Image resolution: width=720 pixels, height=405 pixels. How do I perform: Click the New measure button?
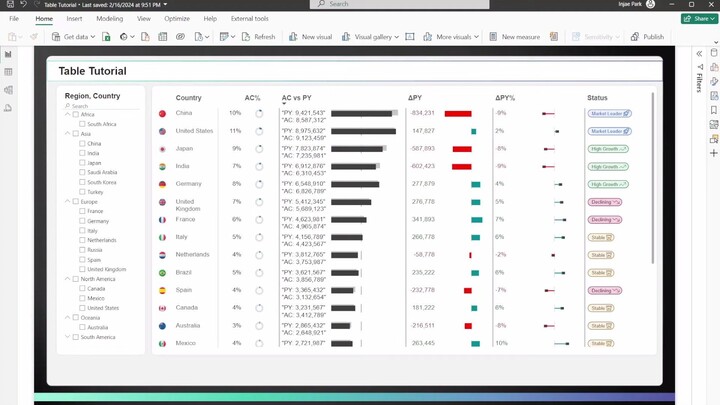515,37
